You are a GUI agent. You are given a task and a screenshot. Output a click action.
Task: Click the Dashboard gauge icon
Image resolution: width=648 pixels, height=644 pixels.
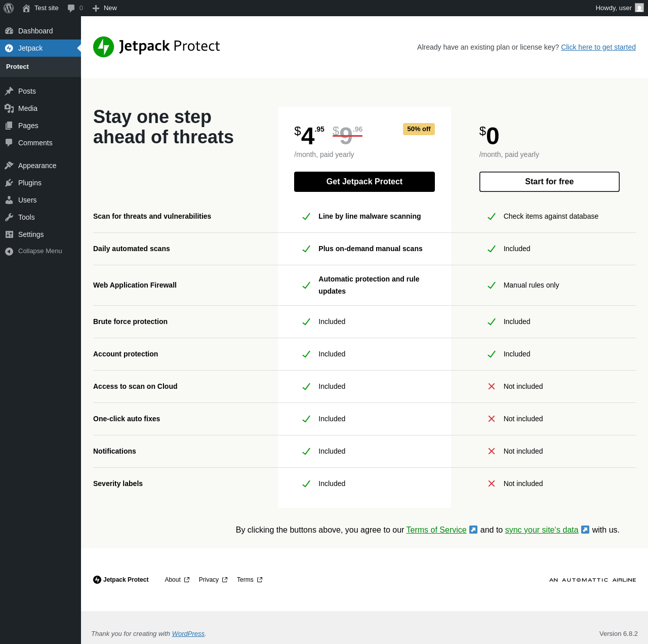9,31
